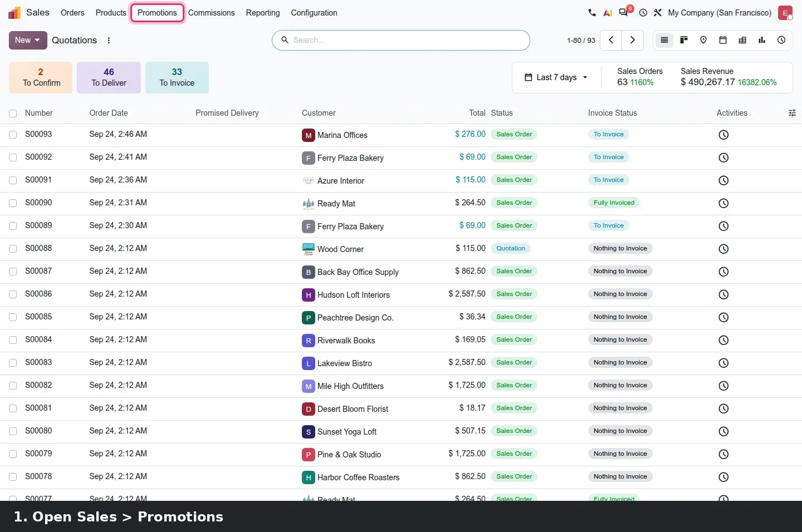This screenshot has height=532, width=802.
Task: Open the Orders menu
Action: (72, 13)
